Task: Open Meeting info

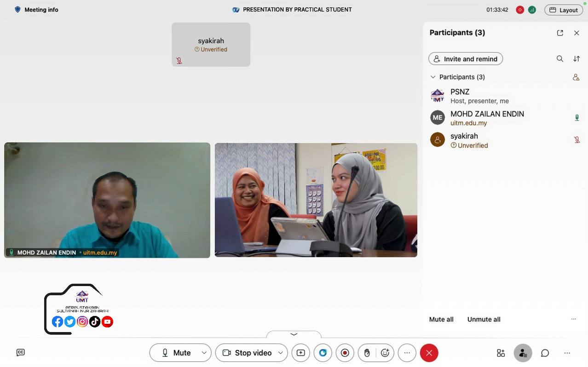Action: pos(37,10)
